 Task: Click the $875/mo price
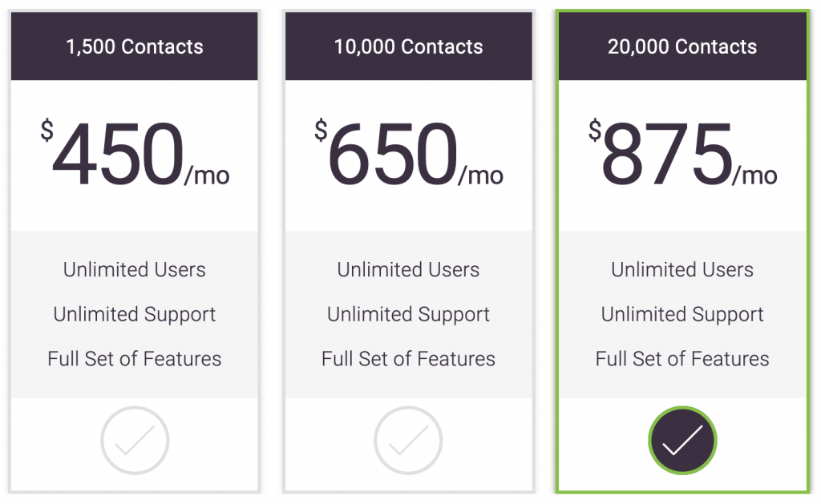[x=683, y=153]
